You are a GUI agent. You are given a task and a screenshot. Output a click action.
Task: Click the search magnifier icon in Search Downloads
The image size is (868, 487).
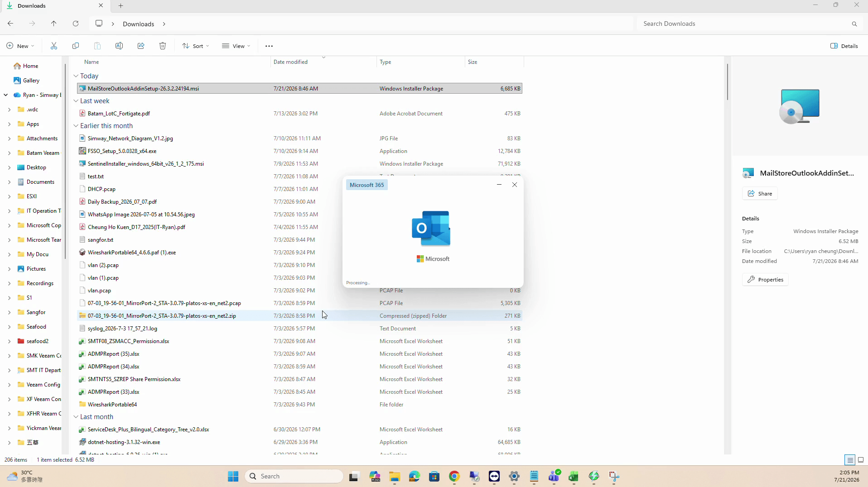854,24
